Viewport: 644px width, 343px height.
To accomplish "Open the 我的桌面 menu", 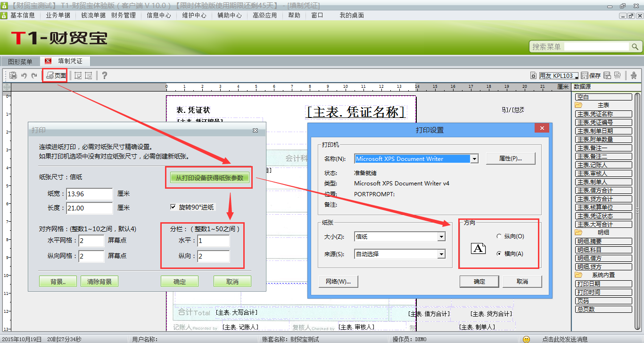I will [352, 15].
